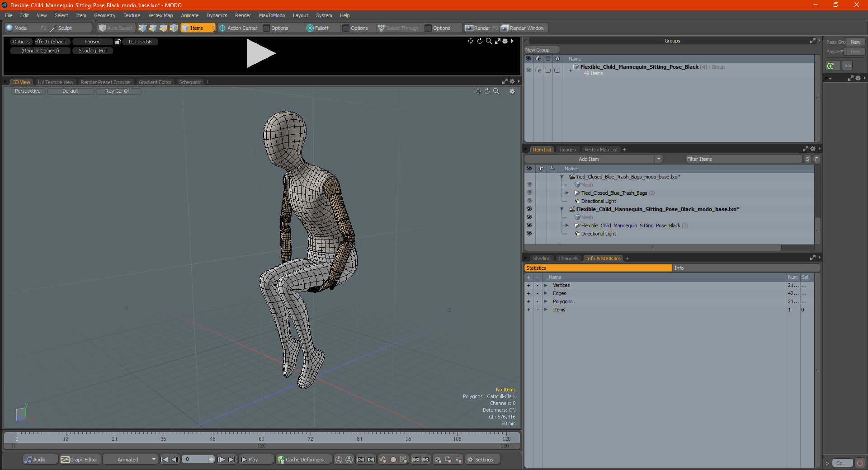This screenshot has width=868, height=470.
Task: Click the green add pass icon
Action: pyautogui.click(x=830, y=66)
